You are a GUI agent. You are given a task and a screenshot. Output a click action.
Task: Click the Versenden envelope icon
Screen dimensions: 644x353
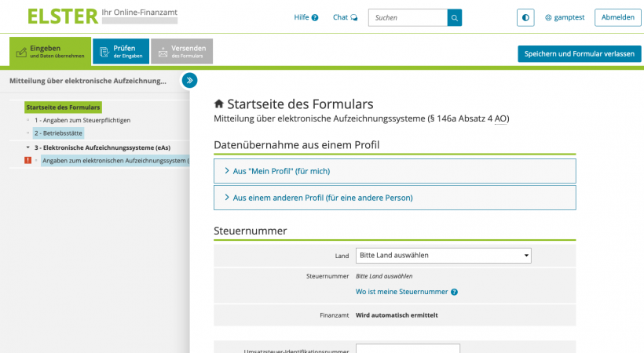click(x=163, y=52)
